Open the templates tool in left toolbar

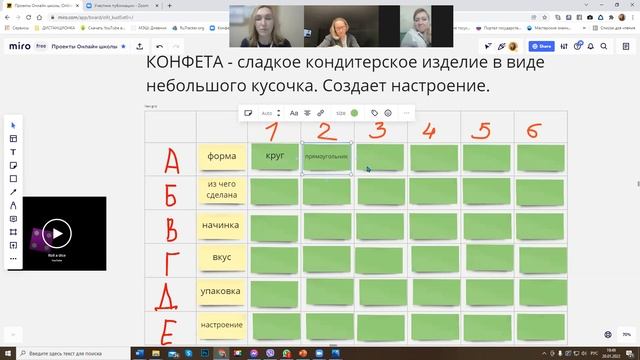point(13,139)
